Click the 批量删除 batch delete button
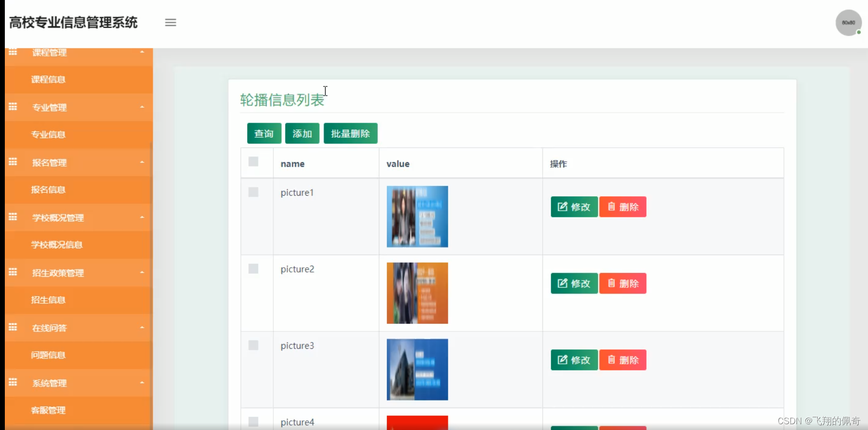This screenshot has height=430, width=868. 351,133
